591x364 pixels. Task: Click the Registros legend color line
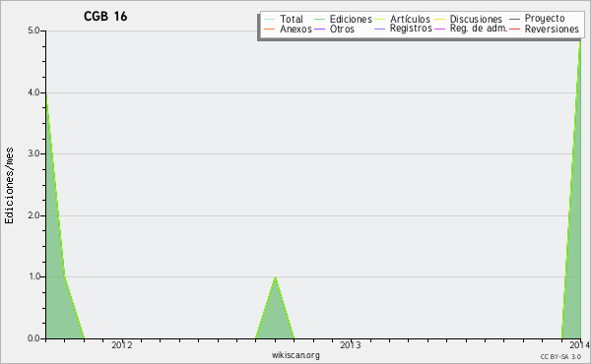pyautogui.click(x=379, y=29)
